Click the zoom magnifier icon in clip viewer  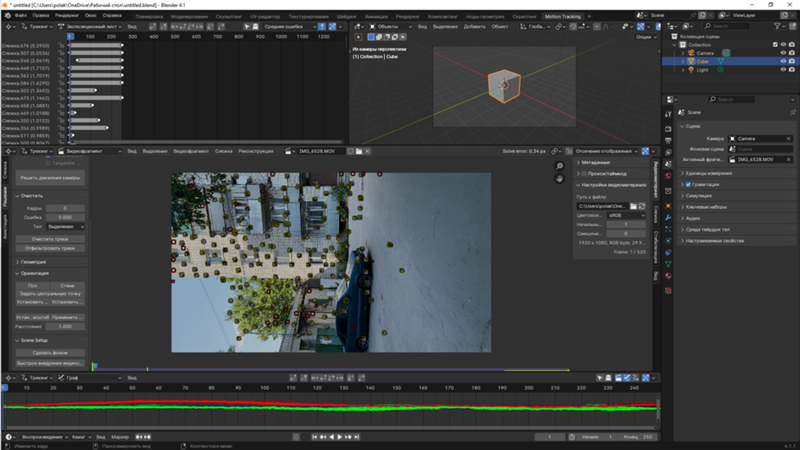coord(560,166)
